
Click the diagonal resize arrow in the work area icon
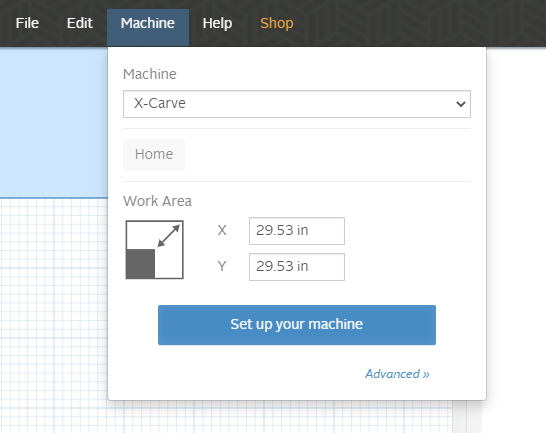coord(169,236)
